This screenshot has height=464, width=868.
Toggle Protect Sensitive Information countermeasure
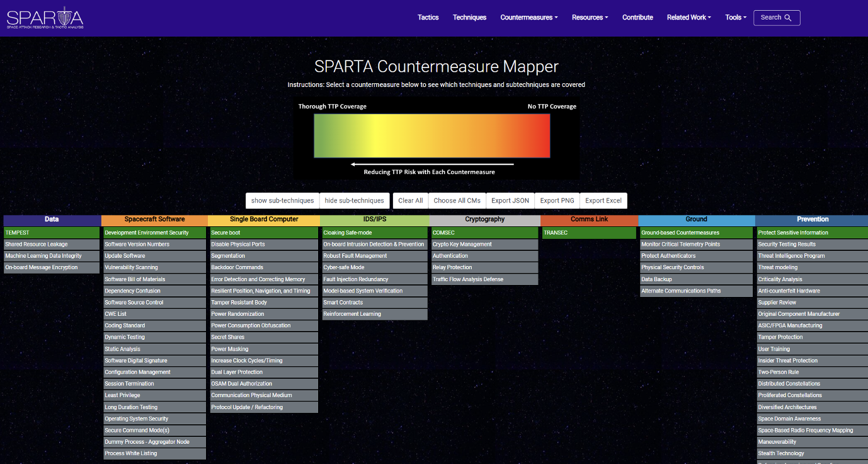coord(812,233)
